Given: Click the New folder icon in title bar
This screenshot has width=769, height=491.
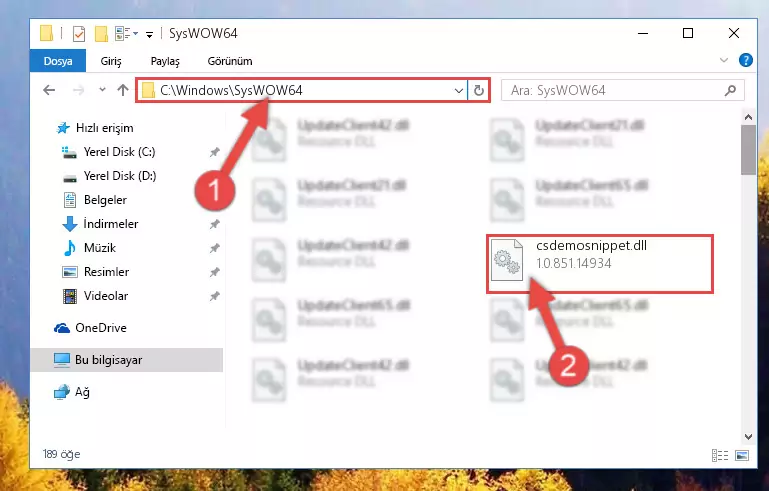Looking at the screenshot, I should 101,34.
